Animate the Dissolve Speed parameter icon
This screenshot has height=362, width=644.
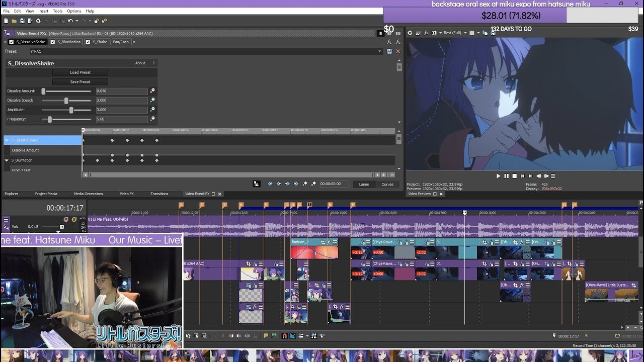pyautogui.click(x=152, y=100)
